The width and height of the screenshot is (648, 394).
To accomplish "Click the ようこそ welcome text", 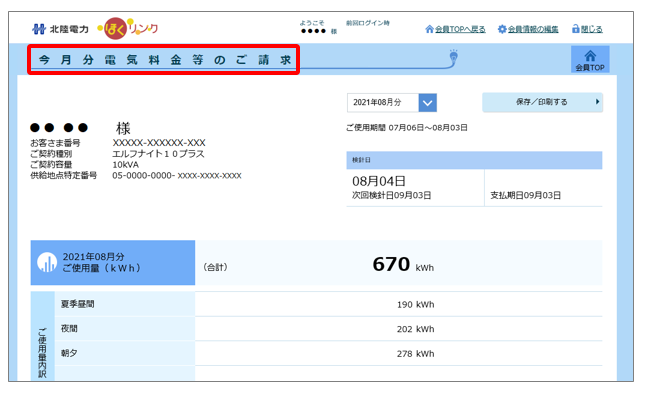I will (312, 23).
